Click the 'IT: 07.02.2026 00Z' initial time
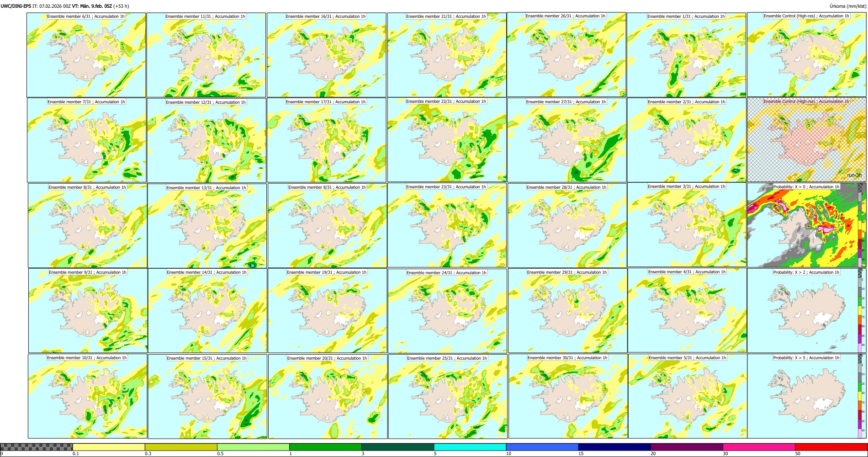 click(x=52, y=6)
